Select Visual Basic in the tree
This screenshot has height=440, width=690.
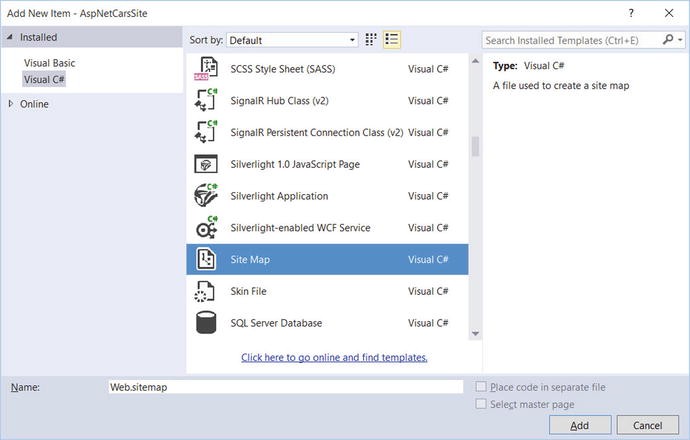(49, 63)
